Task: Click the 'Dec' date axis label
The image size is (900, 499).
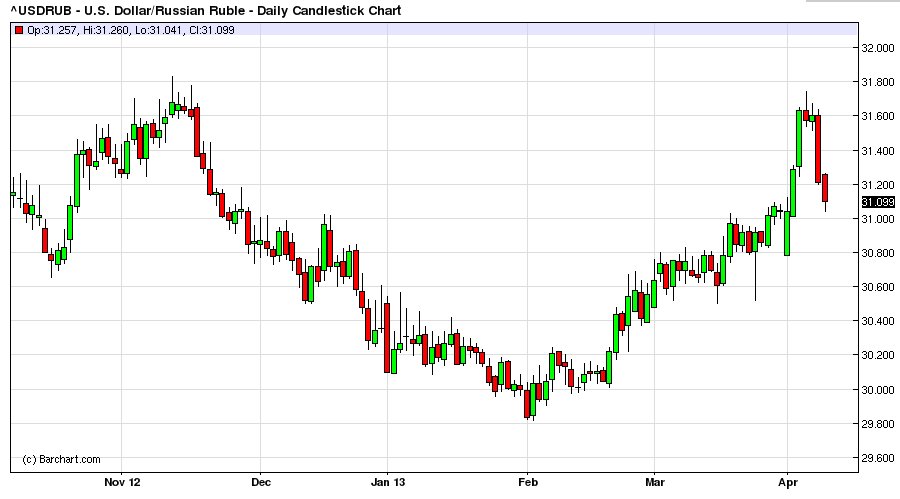Action: click(x=261, y=482)
